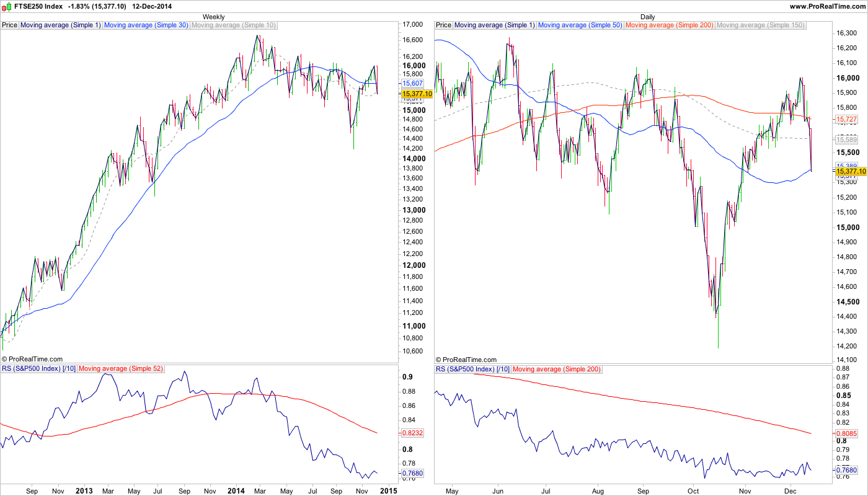Click the 0.7680 value tag in Weekly RS panel
The image size is (868, 496).
[x=412, y=473]
